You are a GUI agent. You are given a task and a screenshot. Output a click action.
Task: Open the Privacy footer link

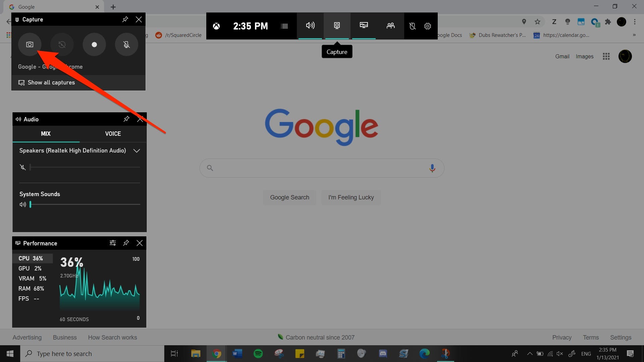click(x=562, y=338)
